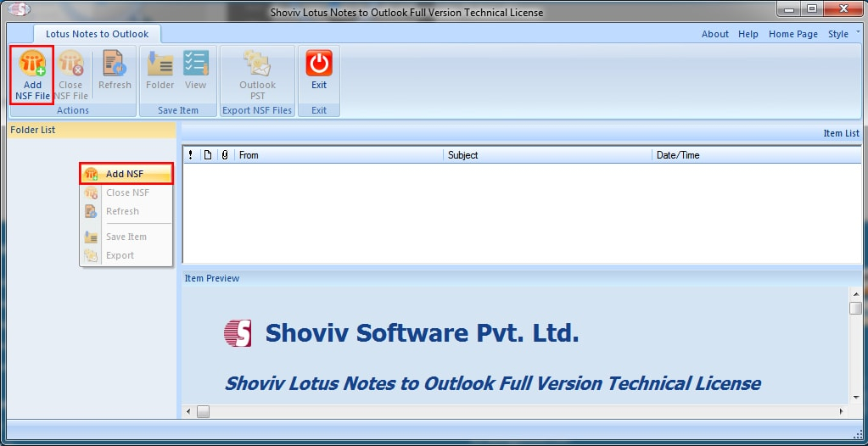
Task: Click the Actions group label
Action: pyautogui.click(x=72, y=110)
